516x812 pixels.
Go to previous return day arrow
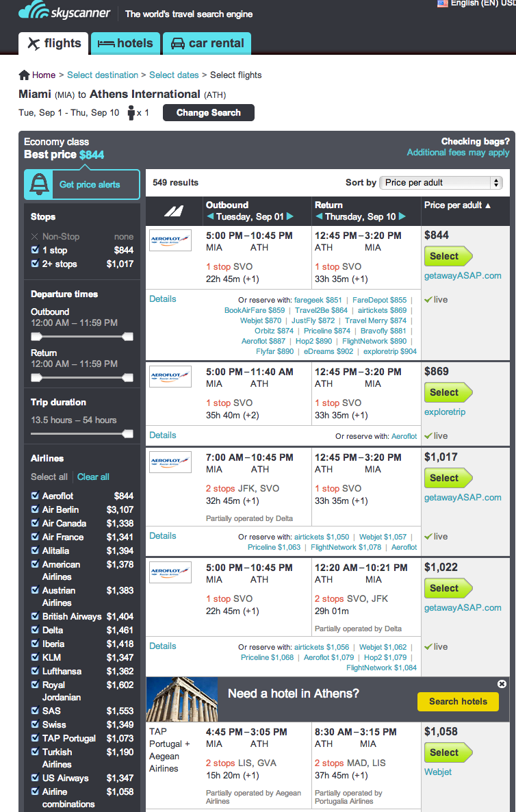pyautogui.click(x=319, y=216)
